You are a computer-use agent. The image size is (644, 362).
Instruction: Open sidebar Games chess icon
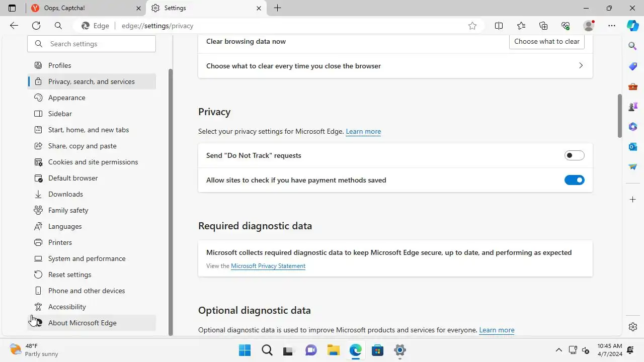coord(633,107)
